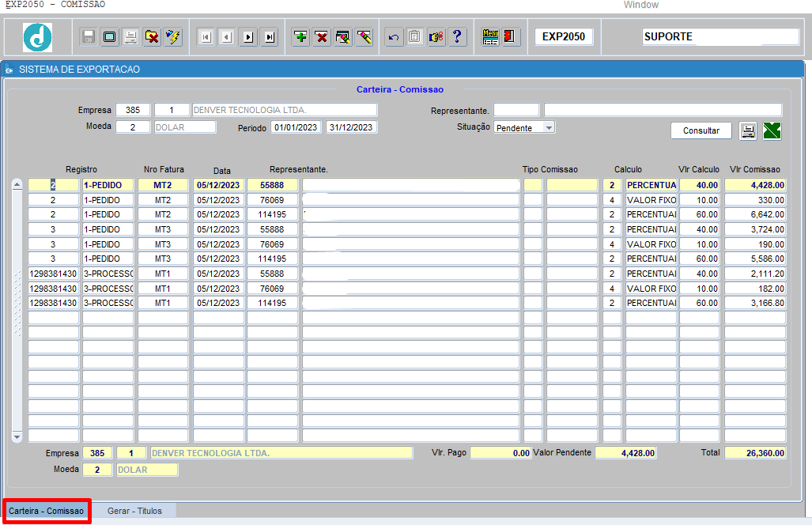Click the clipboard paste icon
Screen dimensions: 812x525
pos(415,37)
